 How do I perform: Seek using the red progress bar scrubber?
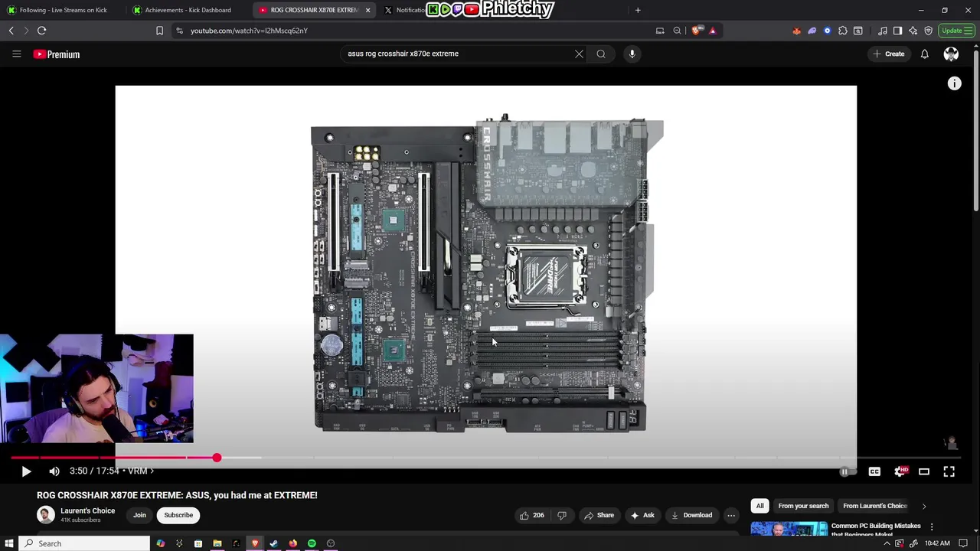tap(217, 458)
